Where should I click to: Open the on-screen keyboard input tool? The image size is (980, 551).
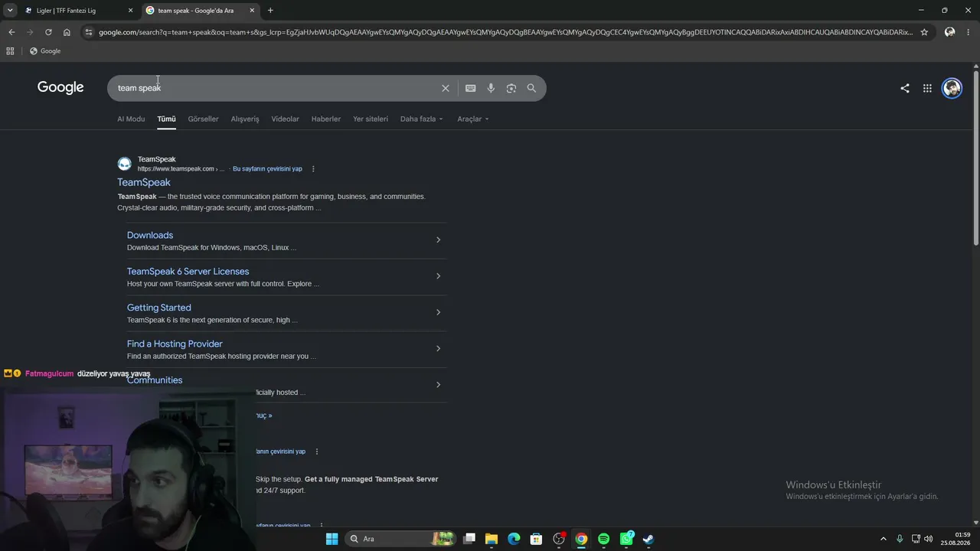tap(471, 88)
